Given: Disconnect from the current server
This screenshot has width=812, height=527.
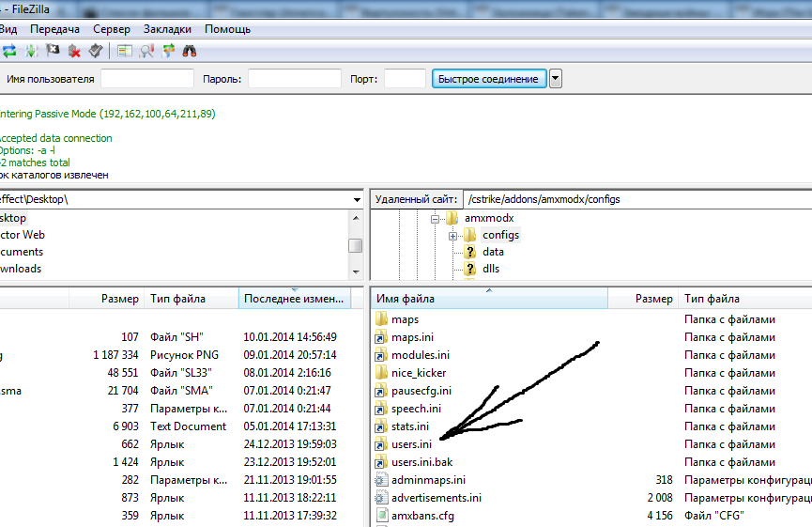Looking at the screenshot, I should click(x=74, y=51).
